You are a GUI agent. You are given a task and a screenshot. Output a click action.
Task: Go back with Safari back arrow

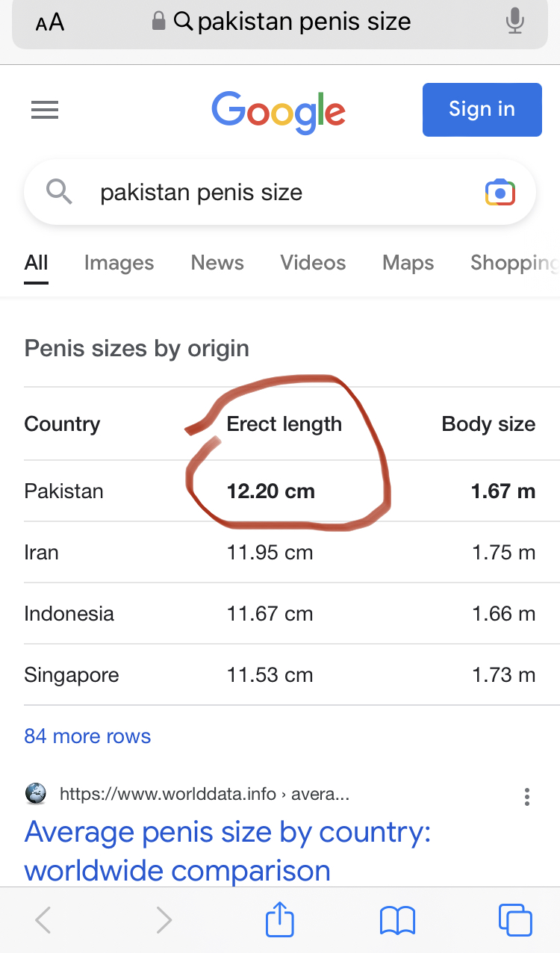[x=44, y=920]
